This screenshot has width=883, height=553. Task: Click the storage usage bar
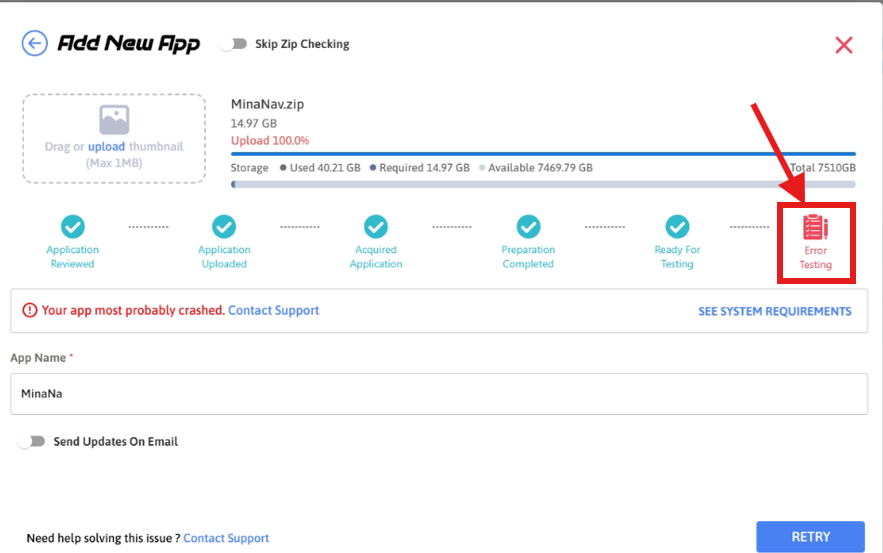click(543, 185)
